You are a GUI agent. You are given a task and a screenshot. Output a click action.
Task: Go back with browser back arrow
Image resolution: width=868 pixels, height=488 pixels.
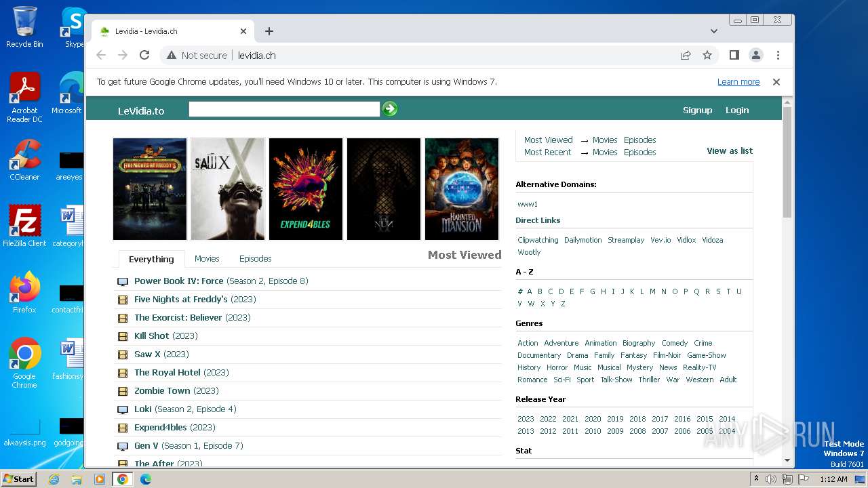point(101,56)
